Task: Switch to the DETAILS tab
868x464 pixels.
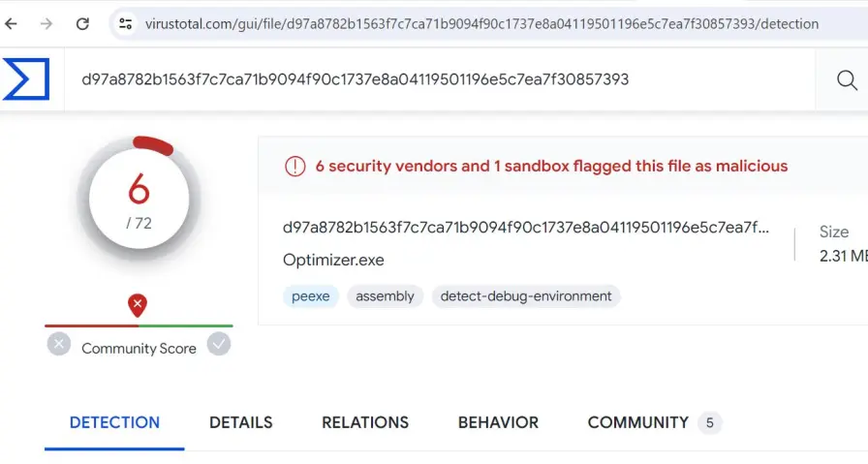Action: 241,422
